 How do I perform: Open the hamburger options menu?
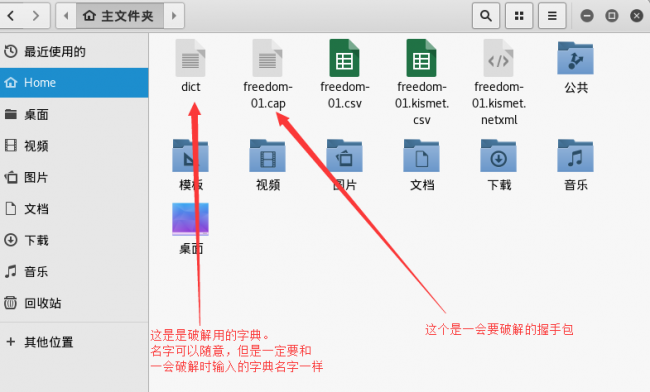(552, 16)
